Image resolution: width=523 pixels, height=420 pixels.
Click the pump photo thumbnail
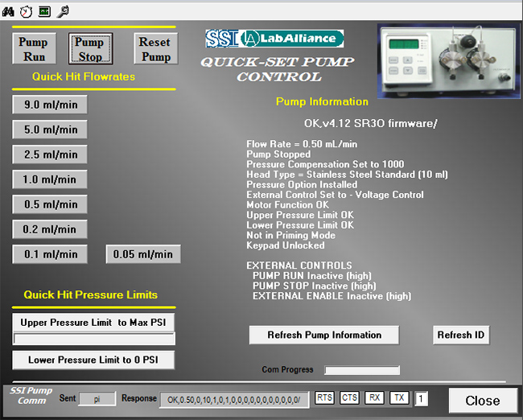[x=448, y=60]
